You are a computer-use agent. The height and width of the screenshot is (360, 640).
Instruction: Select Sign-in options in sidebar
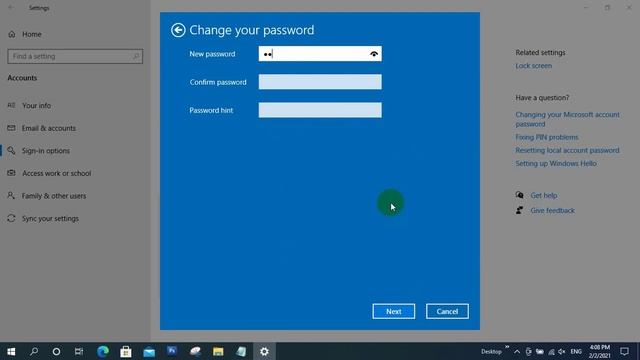tap(46, 151)
